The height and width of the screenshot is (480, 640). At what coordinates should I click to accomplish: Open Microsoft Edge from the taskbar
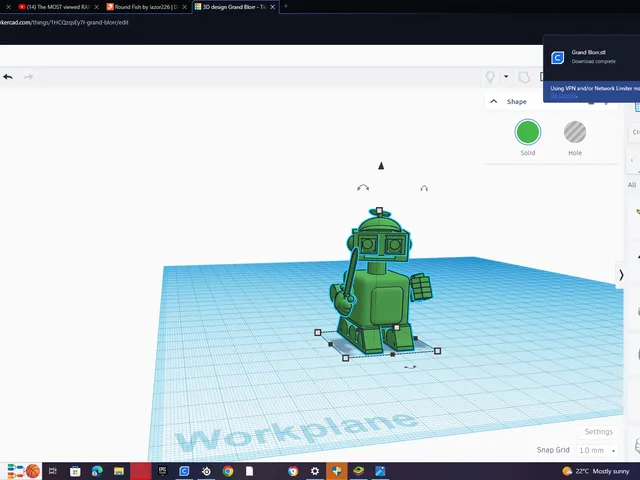click(x=97, y=471)
